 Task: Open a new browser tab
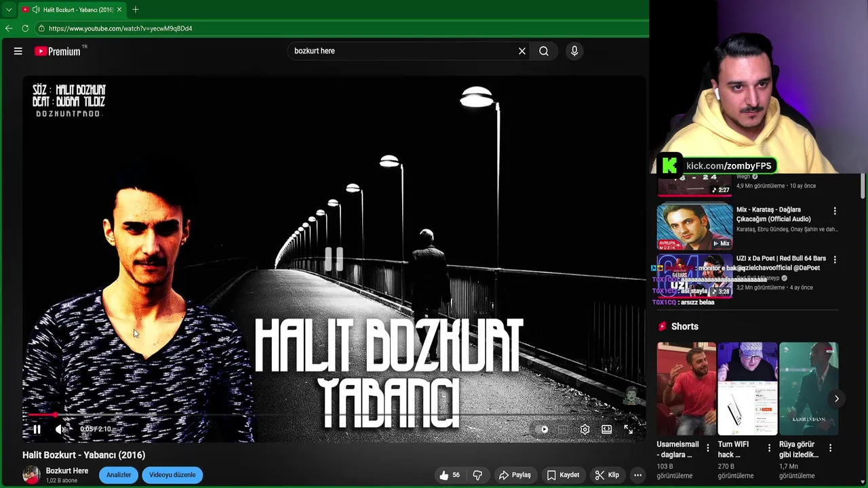pyautogui.click(x=136, y=9)
